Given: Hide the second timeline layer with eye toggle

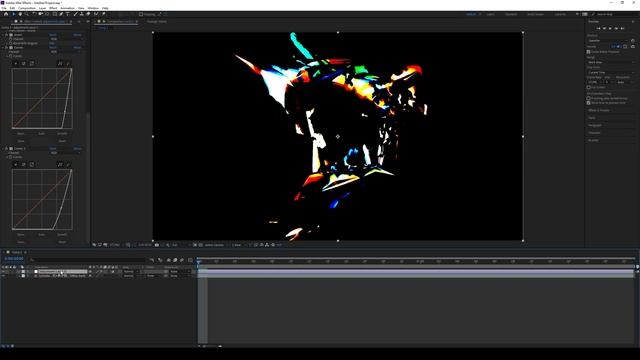Looking at the screenshot, I should 3,276.
